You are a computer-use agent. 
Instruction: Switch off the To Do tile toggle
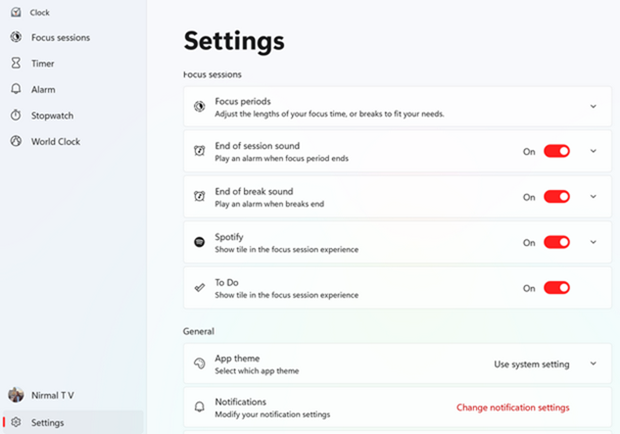click(556, 288)
